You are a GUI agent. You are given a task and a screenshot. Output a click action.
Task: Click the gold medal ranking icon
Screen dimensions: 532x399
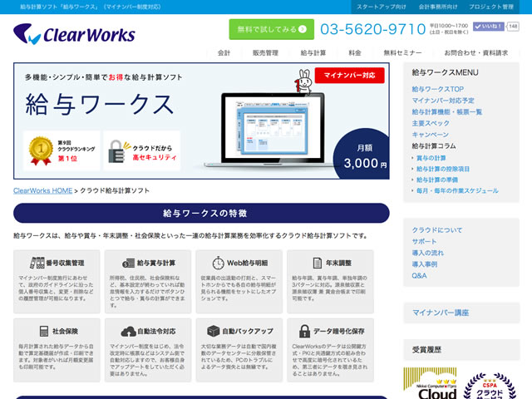click(x=41, y=150)
